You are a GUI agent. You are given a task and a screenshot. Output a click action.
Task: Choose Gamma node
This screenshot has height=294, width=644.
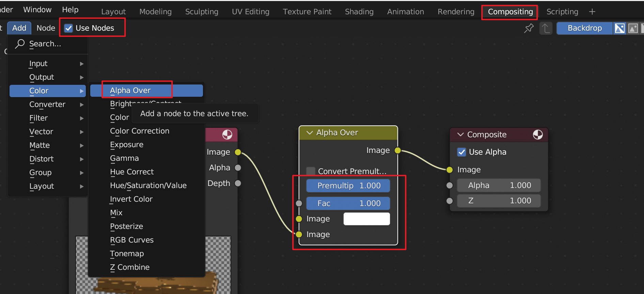pyautogui.click(x=146, y=158)
